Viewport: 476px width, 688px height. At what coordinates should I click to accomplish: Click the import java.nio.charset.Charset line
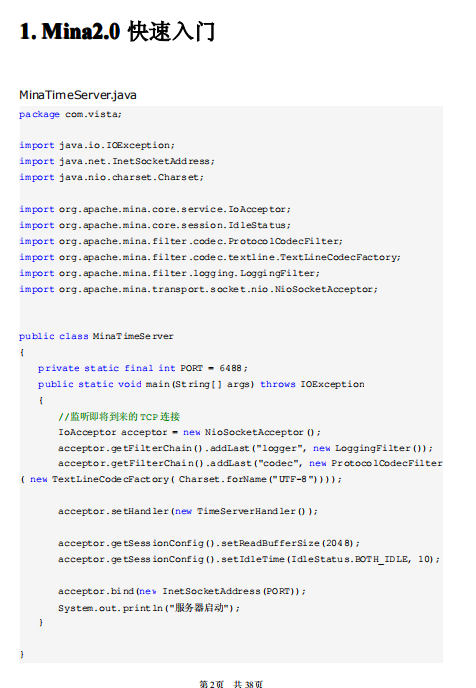coord(111,177)
